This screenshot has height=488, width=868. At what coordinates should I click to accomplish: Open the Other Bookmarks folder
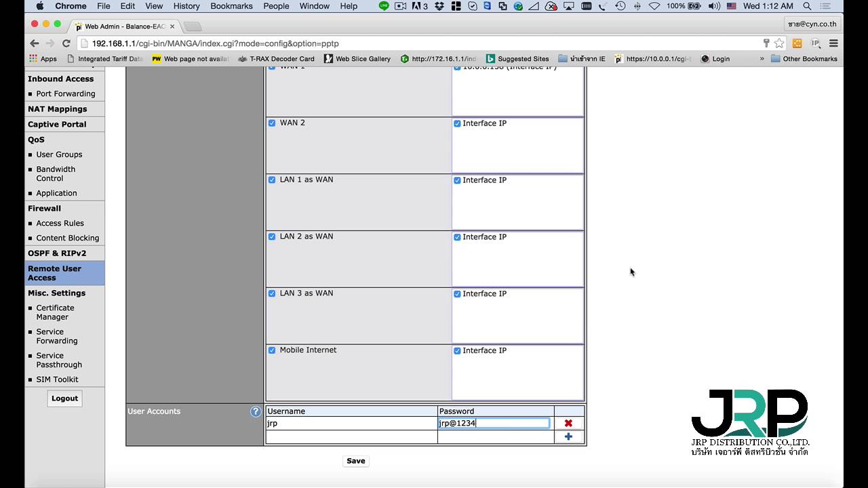coord(804,59)
